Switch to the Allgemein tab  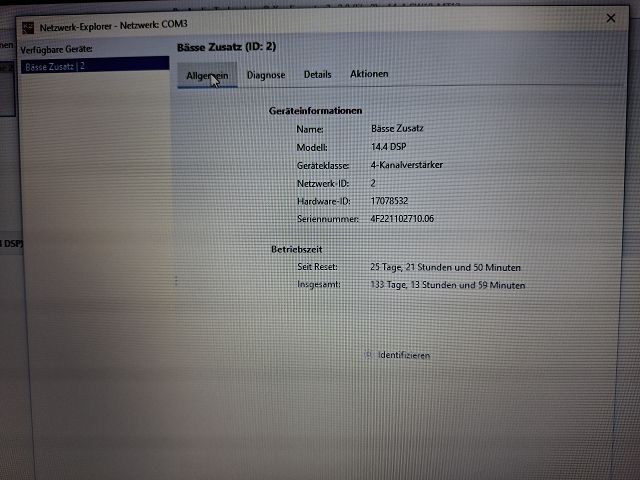tap(207, 75)
